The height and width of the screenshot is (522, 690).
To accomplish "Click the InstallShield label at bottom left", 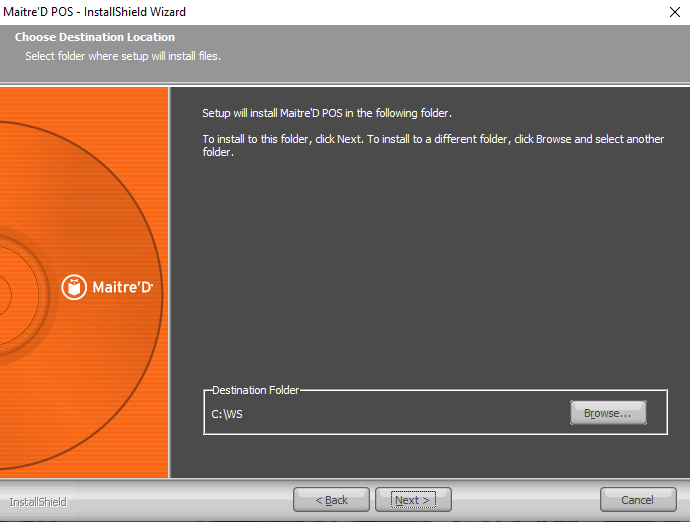I will point(38,502).
